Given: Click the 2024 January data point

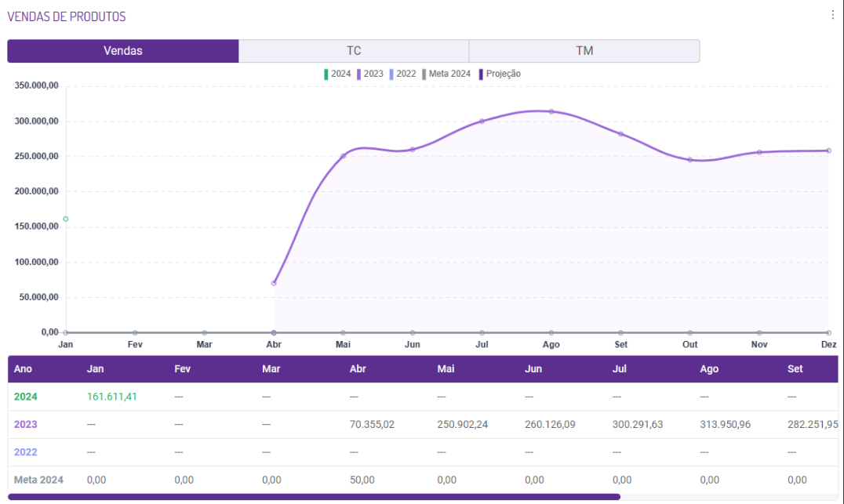Looking at the screenshot, I should [x=66, y=219].
